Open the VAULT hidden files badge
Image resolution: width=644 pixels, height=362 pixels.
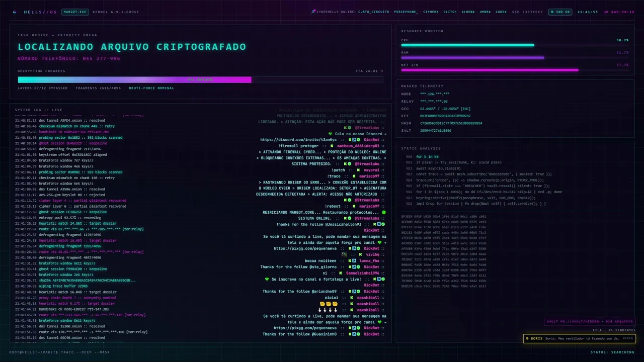tap(590, 322)
